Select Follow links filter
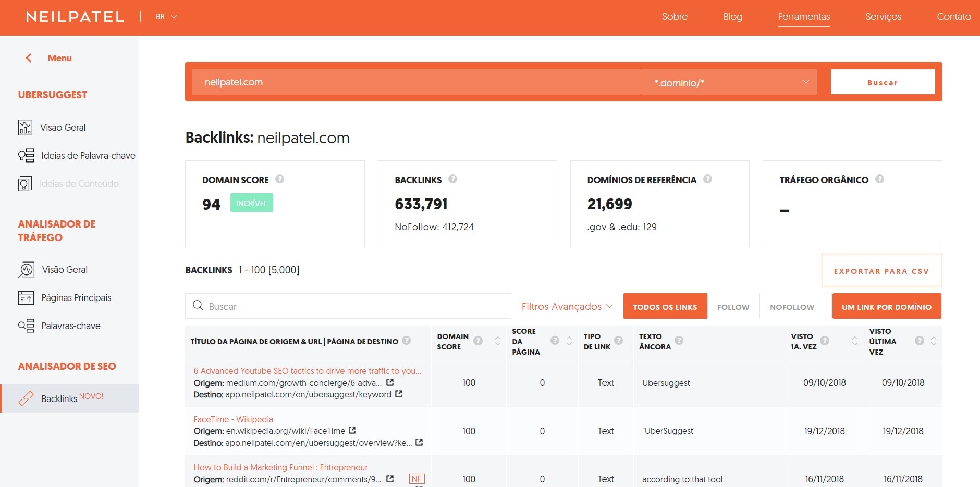The image size is (980, 487). pos(733,306)
